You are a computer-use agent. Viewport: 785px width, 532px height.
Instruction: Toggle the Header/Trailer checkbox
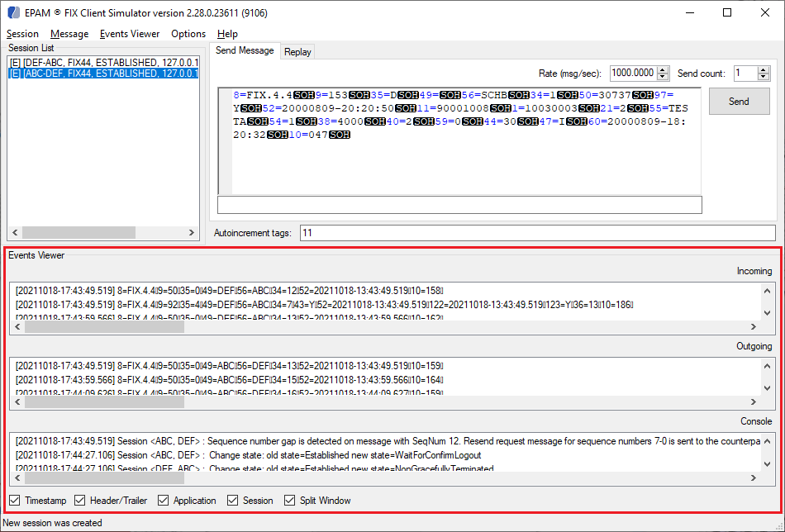pyautogui.click(x=79, y=501)
